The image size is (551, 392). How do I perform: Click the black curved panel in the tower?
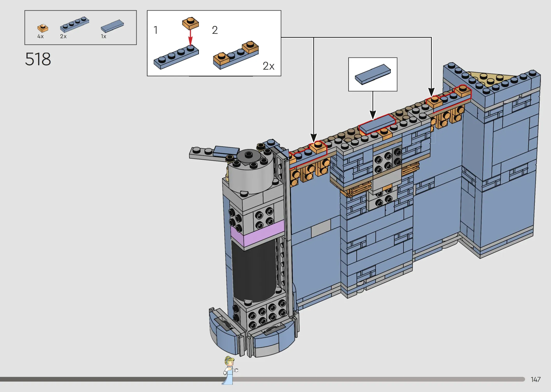pyautogui.click(x=254, y=271)
